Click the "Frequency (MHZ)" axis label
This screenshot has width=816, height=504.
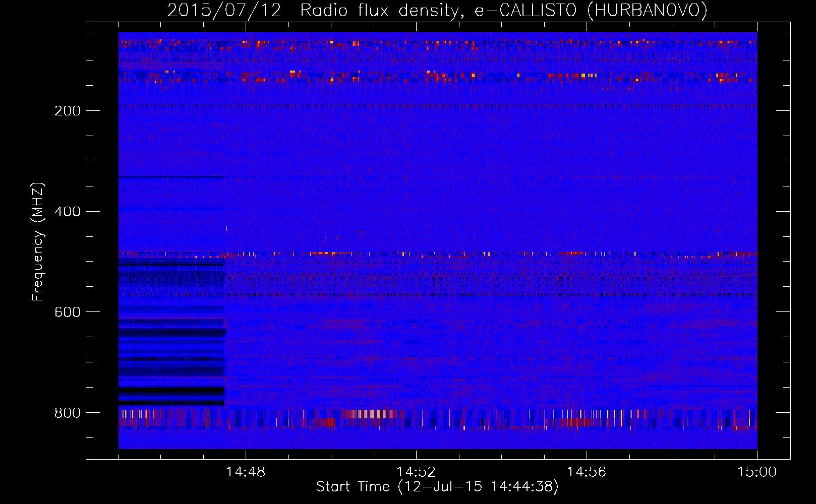pos(38,242)
